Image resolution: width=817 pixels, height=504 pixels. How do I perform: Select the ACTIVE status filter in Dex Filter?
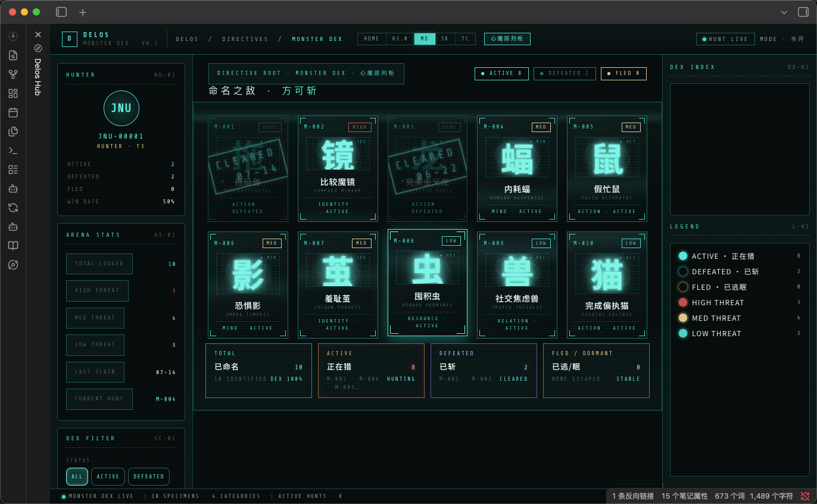pos(108,477)
